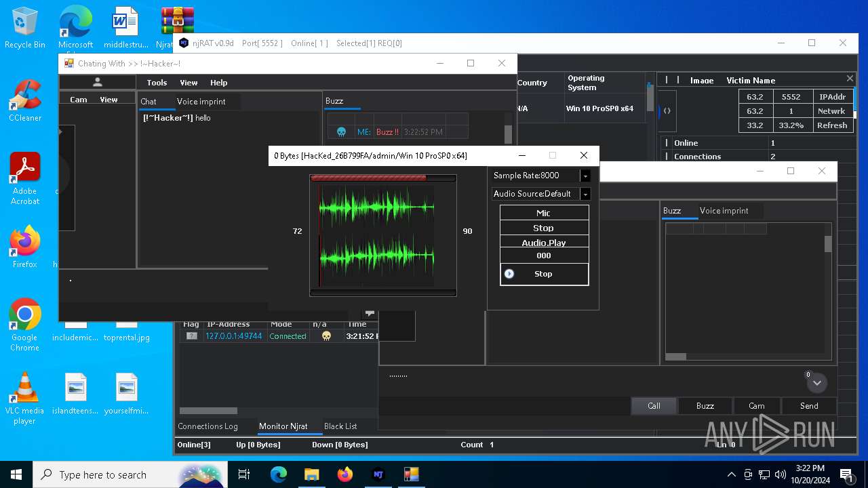Screen dimensions: 868x488
Task: Click the blue skull icon in Buzz log
Action: click(x=342, y=132)
